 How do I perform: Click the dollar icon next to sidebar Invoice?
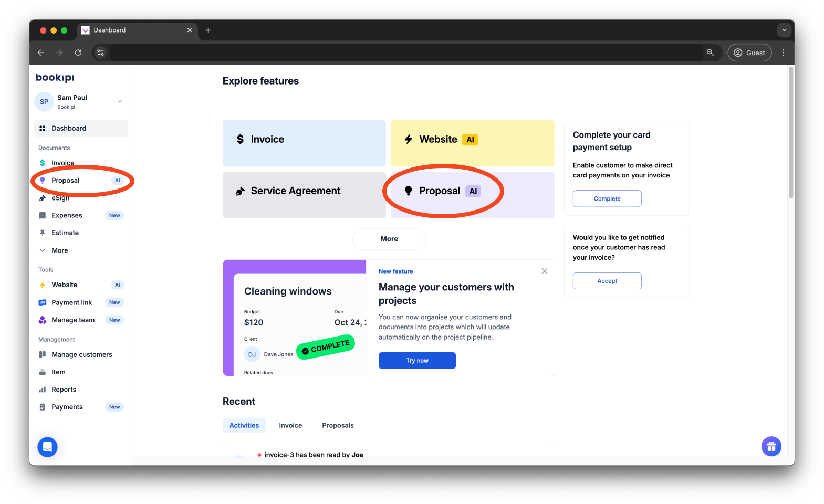[43, 163]
